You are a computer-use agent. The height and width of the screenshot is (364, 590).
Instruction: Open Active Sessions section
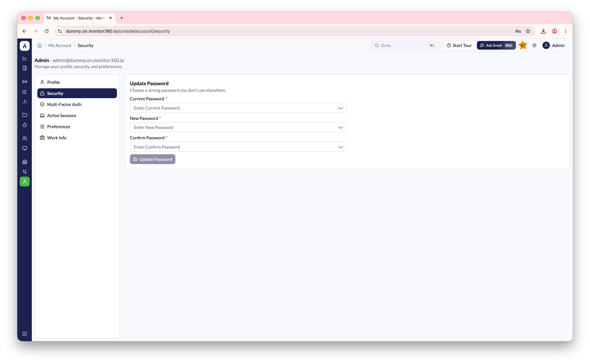[77, 115]
